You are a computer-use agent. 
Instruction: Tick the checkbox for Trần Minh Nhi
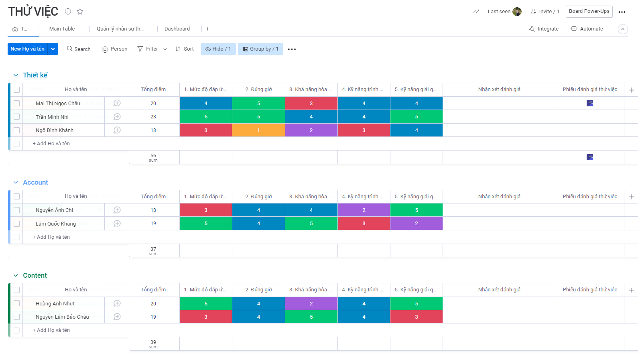pos(16,117)
